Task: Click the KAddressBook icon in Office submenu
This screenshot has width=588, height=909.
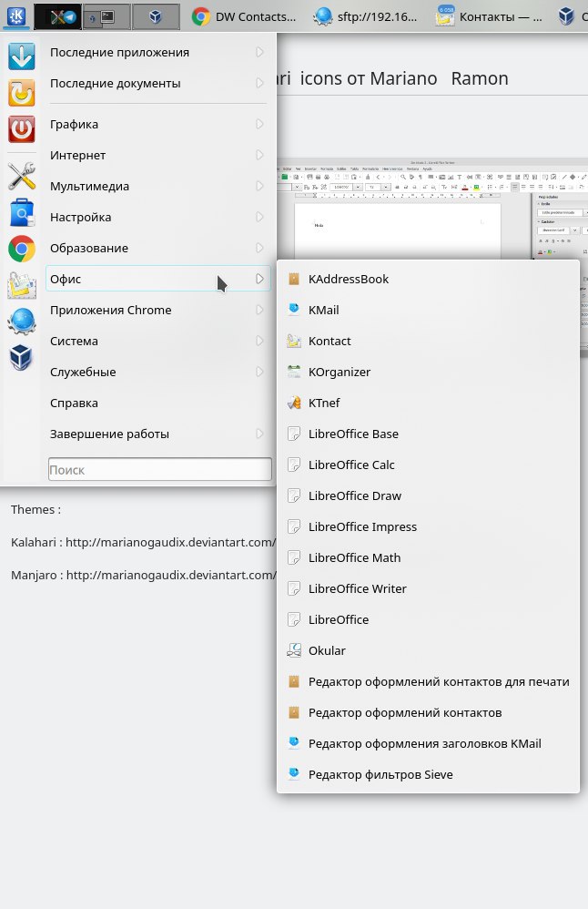Action: (x=294, y=279)
